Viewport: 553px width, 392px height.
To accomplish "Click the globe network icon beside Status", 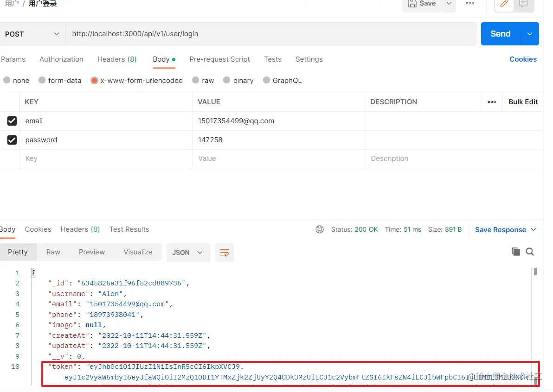I will coord(320,230).
